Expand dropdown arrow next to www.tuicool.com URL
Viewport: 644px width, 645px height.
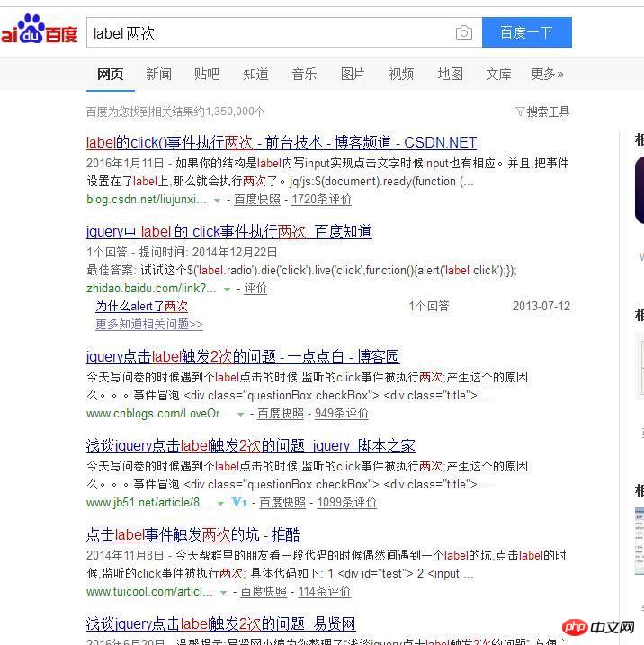click(223, 593)
